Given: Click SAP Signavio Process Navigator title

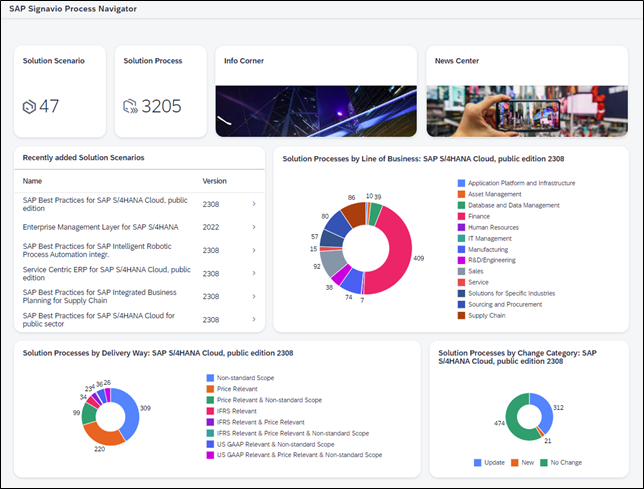Looking at the screenshot, I should (x=73, y=9).
